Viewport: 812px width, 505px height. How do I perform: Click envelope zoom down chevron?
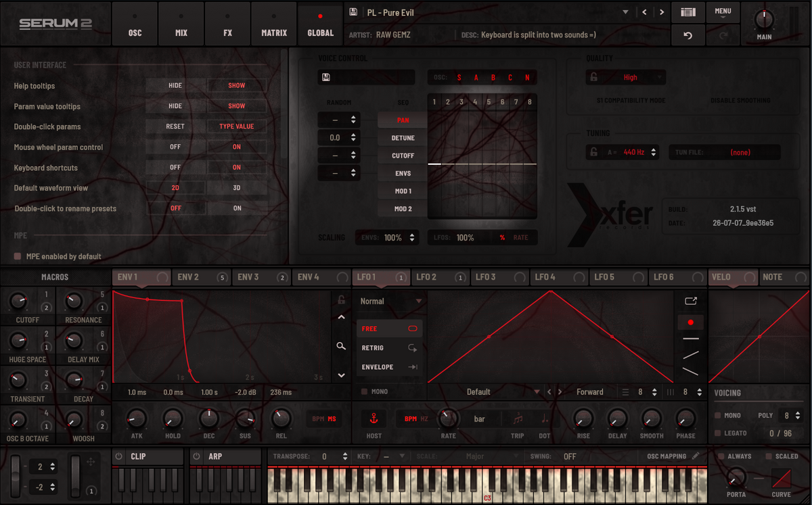click(341, 375)
